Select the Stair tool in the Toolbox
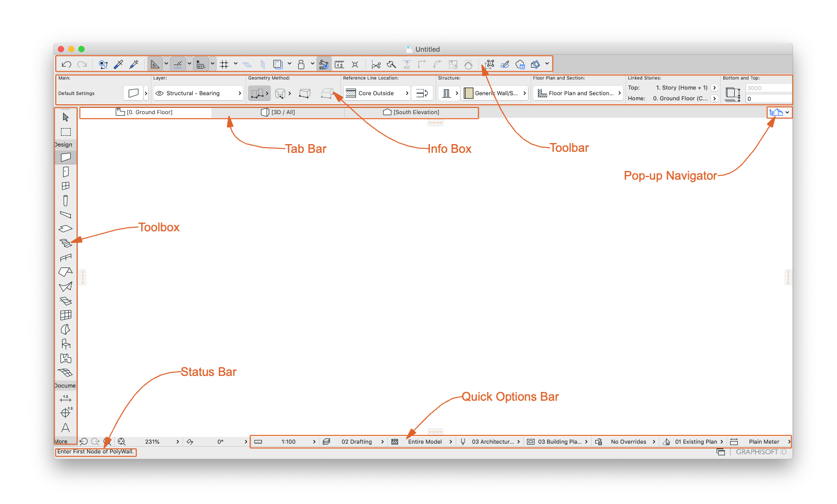 [x=66, y=243]
